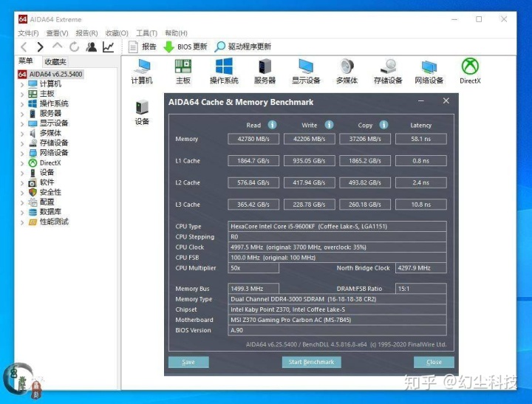Click the info icon next to Read

coord(272,125)
